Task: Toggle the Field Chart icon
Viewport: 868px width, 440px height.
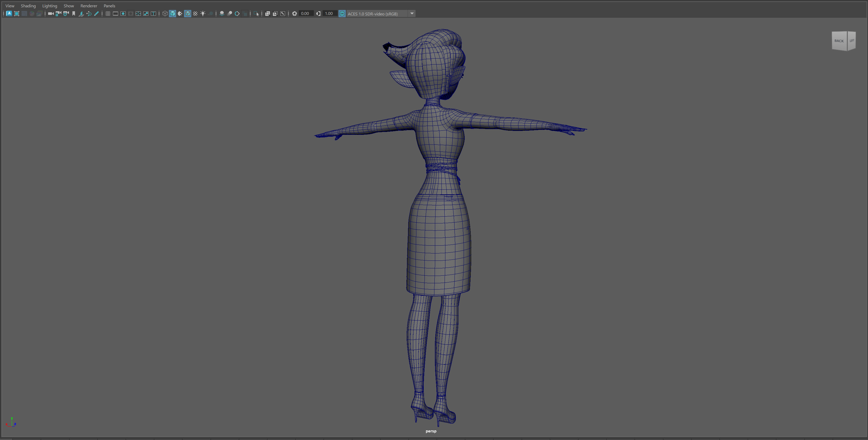Action: tap(138, 14)
